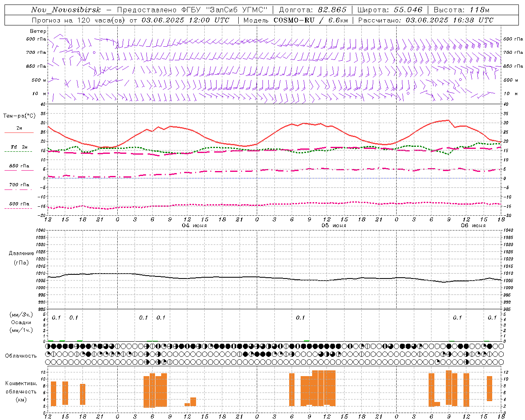
Task: Click the green precipitation bar on 05 июня
Action: click(307, 341)
